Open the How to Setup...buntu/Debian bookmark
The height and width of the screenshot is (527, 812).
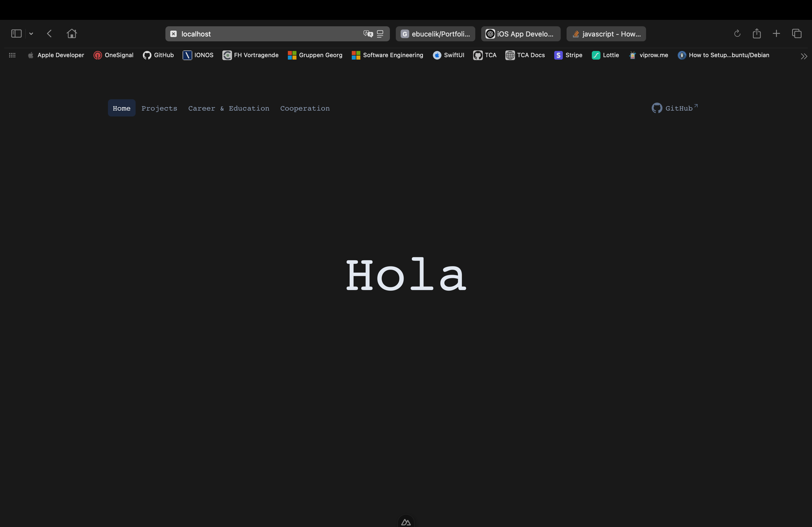[723, 55]
